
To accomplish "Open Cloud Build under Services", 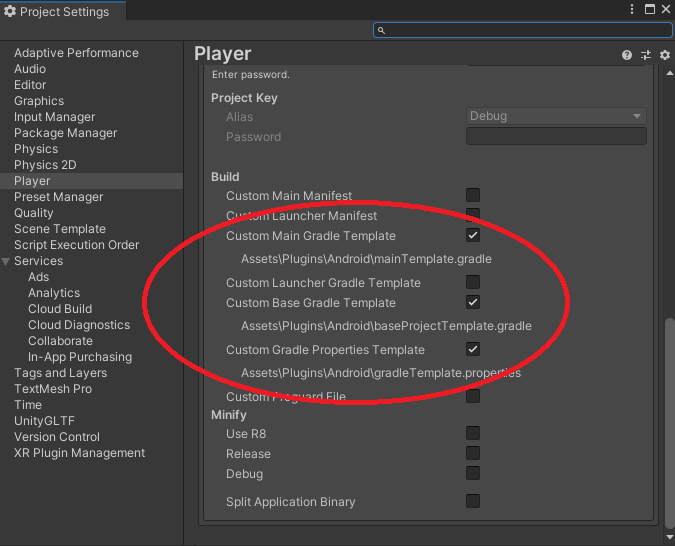I will click(x=60, y=309).
